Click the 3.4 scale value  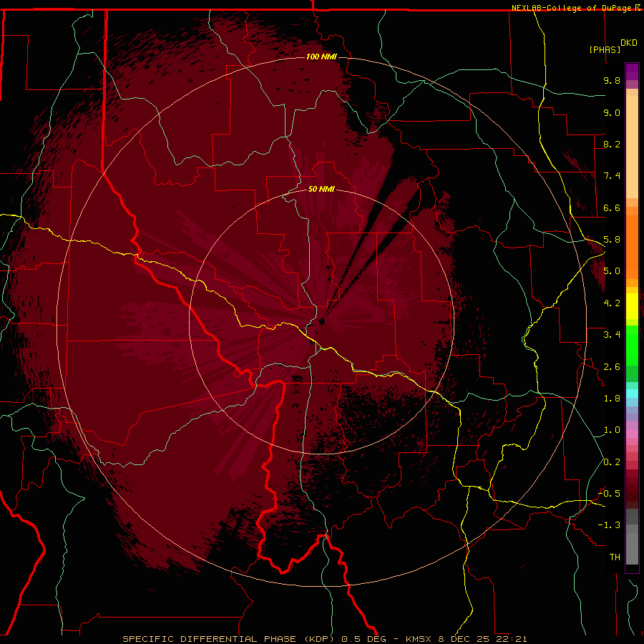coord(612,335)
